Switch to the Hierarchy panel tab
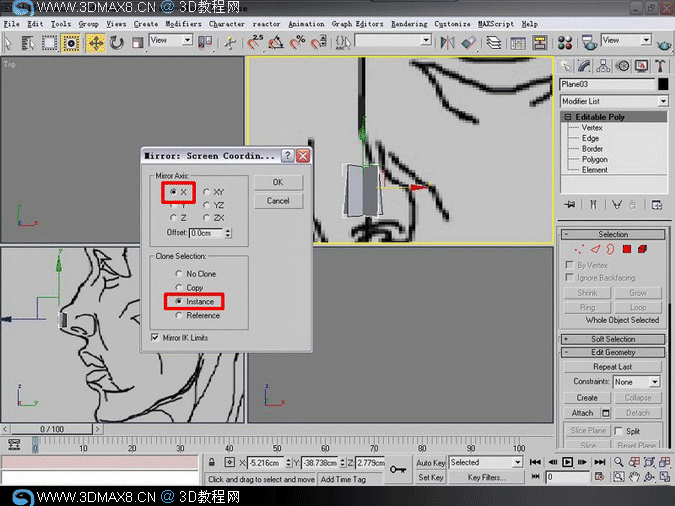 [603, 66]
